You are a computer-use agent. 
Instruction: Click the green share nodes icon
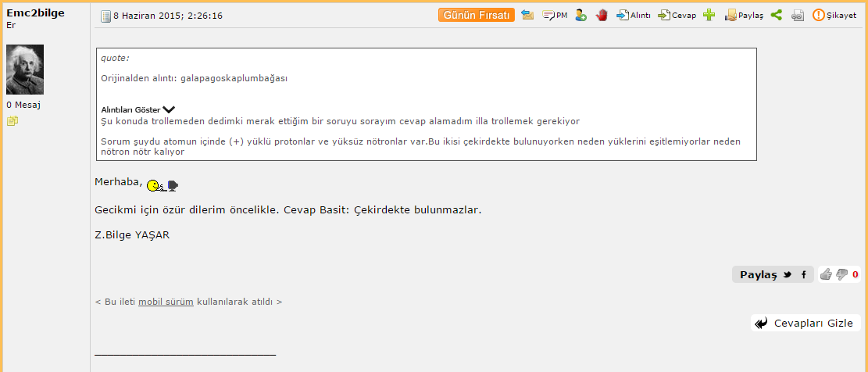(777, 16)
